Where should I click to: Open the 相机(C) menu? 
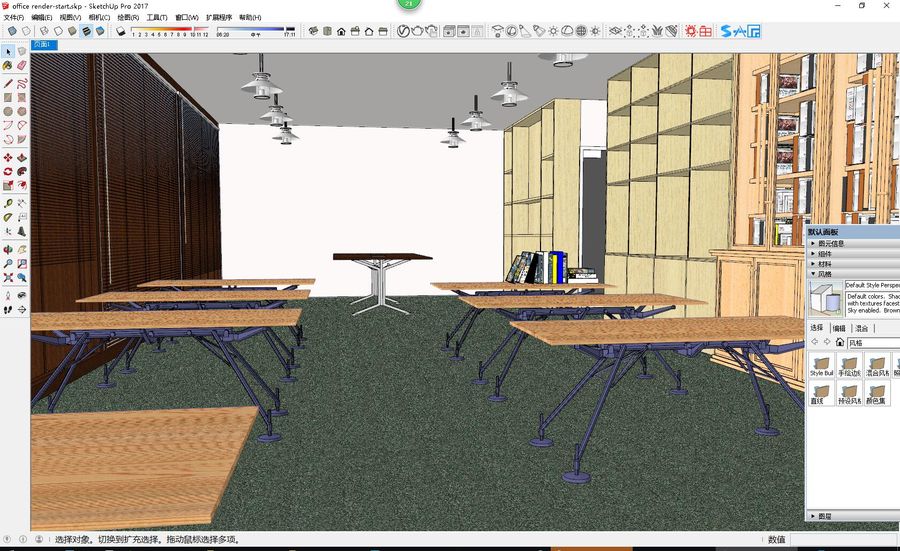pyautogui.click(x=99, y=17)
